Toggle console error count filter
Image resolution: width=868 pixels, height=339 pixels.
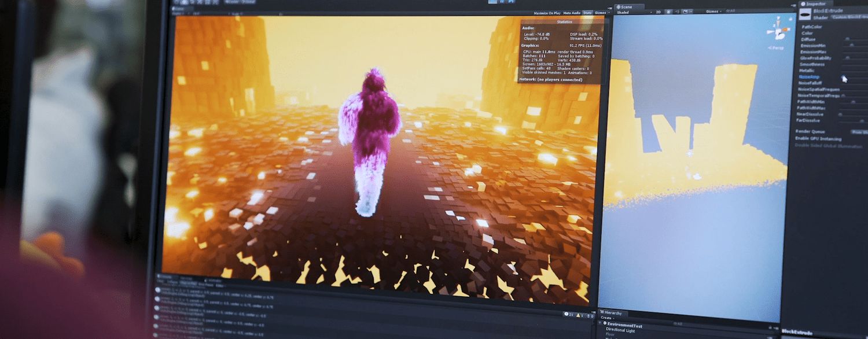coord(591,316)
